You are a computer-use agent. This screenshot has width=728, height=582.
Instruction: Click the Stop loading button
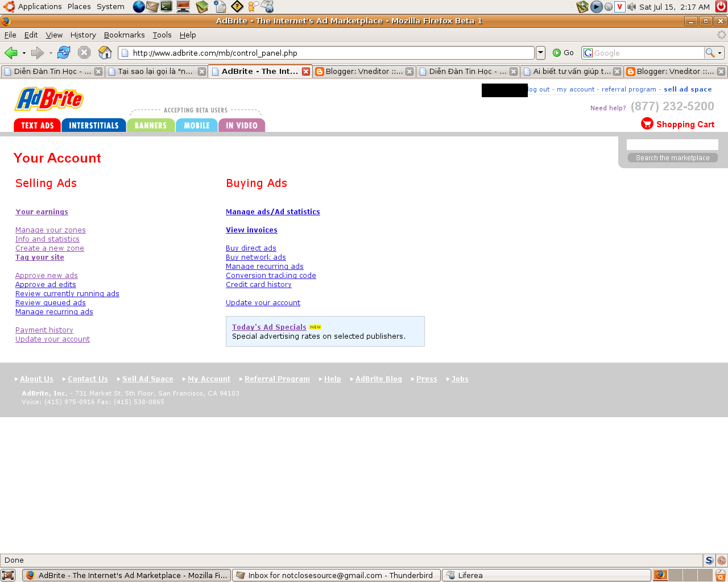point(84,53)
